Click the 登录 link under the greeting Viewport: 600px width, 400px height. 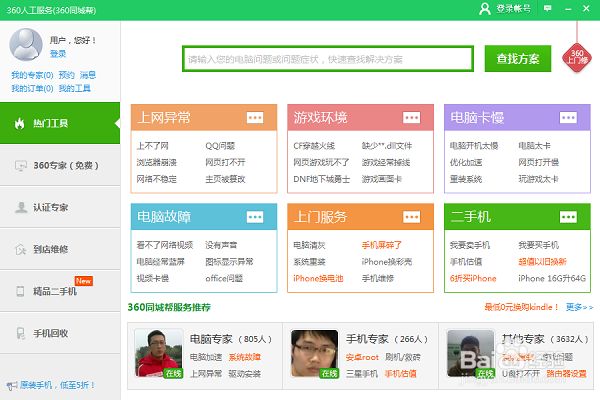coord(58,54)
